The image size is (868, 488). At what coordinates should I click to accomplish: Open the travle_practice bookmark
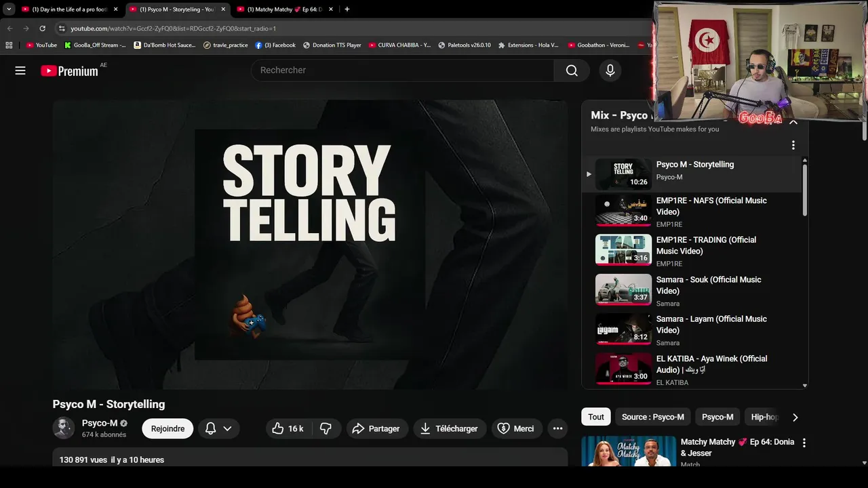pyautogui.click(x=226, y=45)
